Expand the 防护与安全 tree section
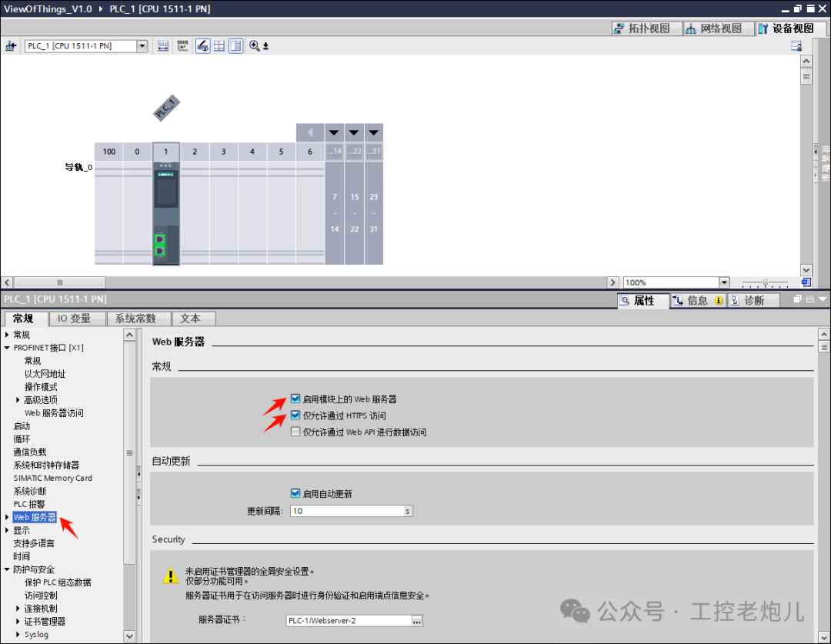The height and width of the screenshot is (644, 831). tap(6, 569)
